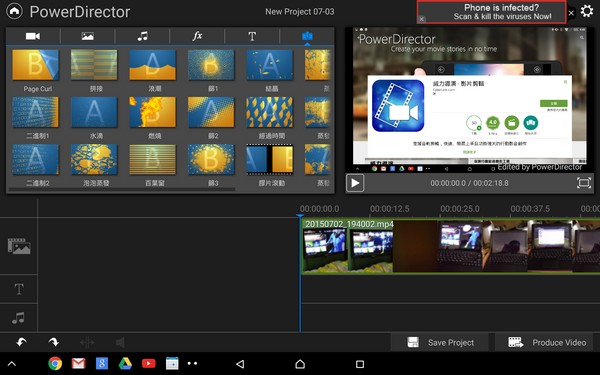
Task: Show more apps via the two dots
Action: click(192, 363)
